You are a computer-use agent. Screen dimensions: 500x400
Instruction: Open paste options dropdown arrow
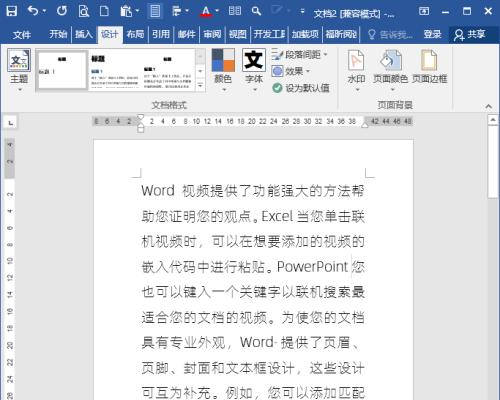click(137, 11)
